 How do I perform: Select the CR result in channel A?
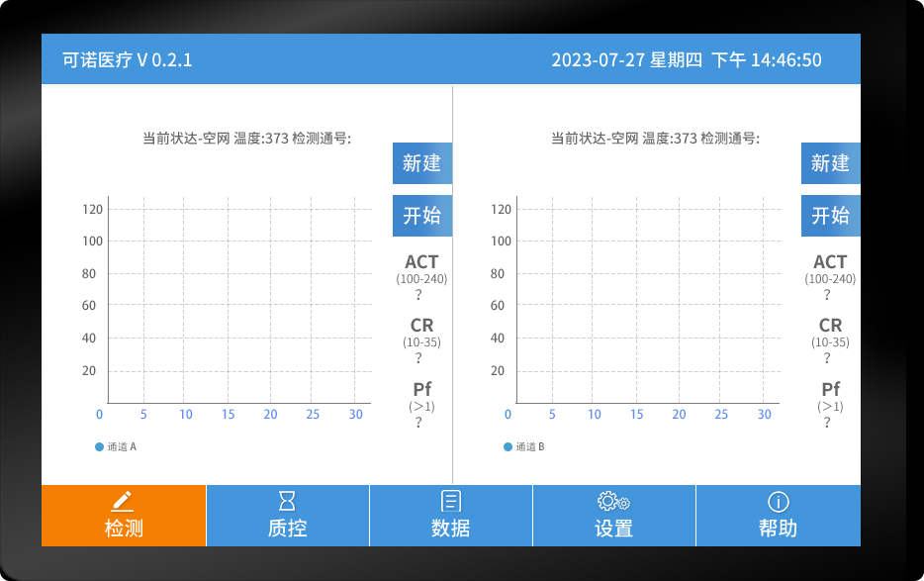pos(421,326)
